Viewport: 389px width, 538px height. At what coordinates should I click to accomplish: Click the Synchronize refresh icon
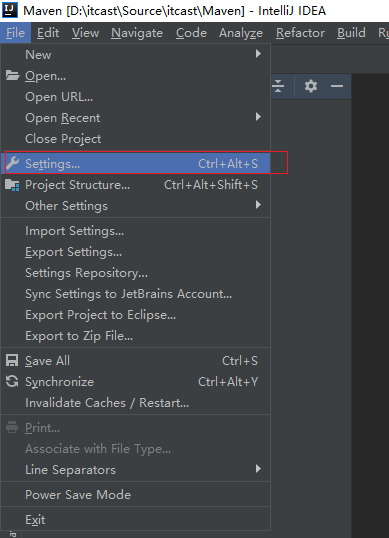[12, 381]
